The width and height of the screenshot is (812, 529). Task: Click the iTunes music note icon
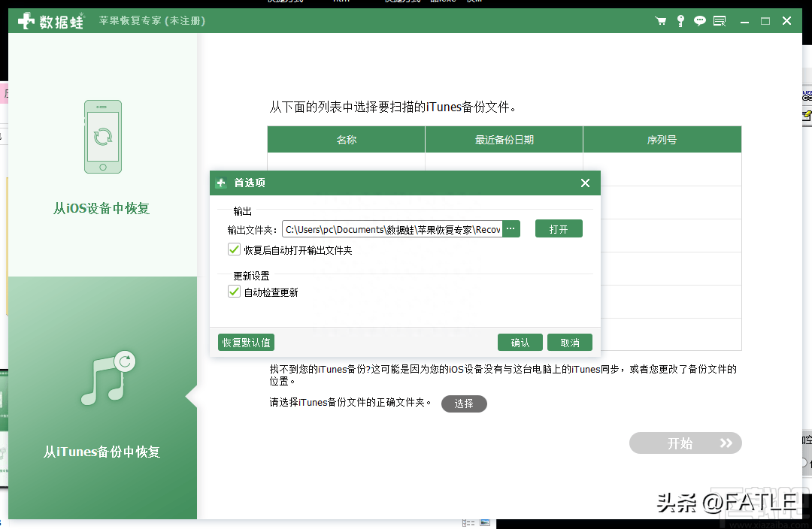click(x=107, y=379)
